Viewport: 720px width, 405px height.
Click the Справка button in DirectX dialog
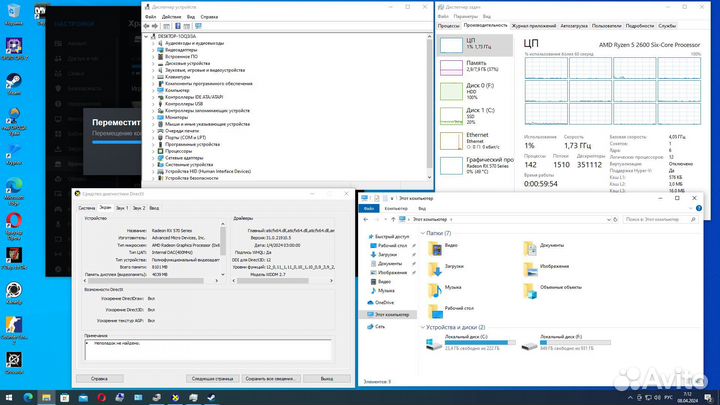pyautogui.click(x=100, y=379)
